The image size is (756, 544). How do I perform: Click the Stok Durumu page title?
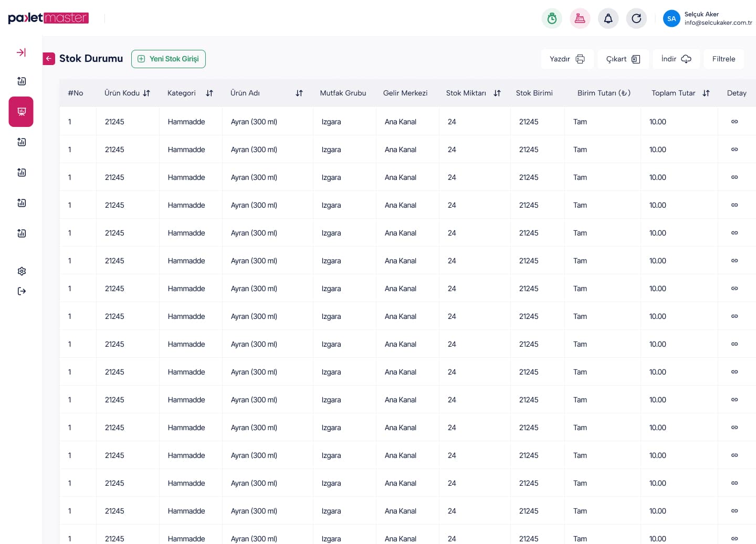pos(91,58)
